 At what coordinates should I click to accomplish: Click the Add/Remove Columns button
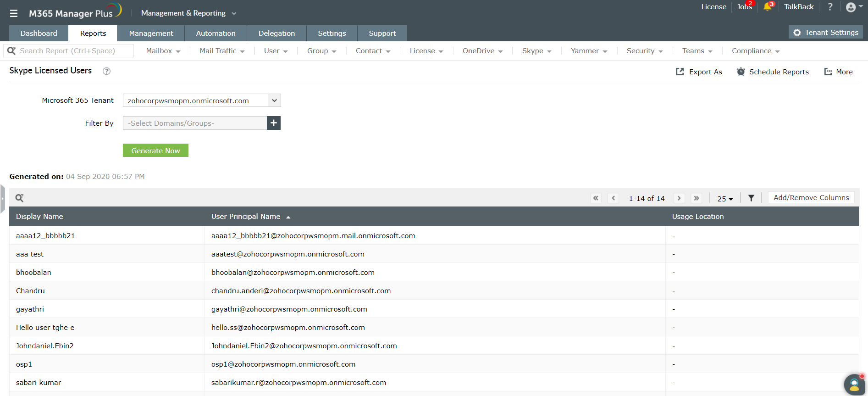[811, 198]
